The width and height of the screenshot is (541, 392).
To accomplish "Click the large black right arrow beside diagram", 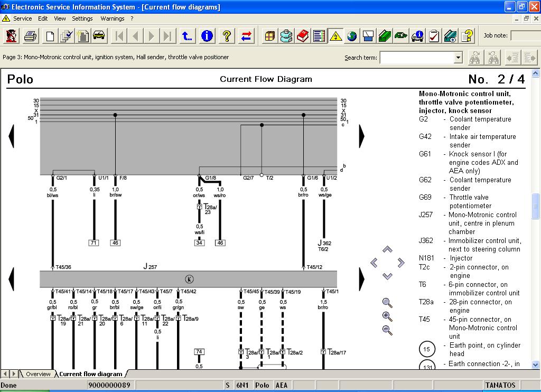I will pos(362,136).
